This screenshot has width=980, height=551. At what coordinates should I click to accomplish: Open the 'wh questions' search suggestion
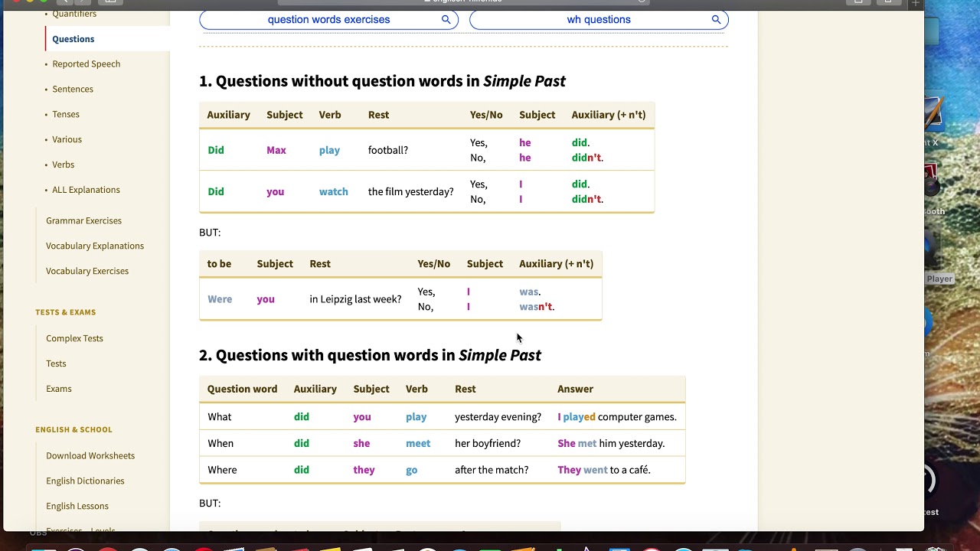tap(599, 20)
